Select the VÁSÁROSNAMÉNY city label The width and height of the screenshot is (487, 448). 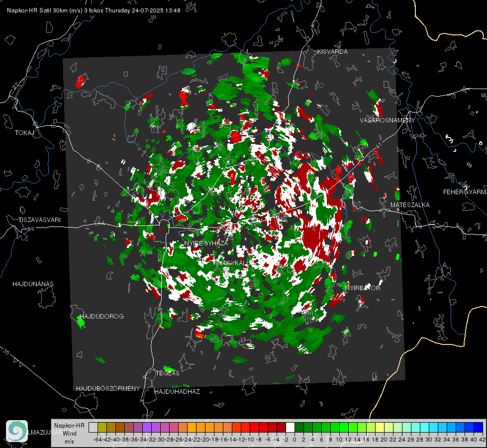click(x=388, y=120)
